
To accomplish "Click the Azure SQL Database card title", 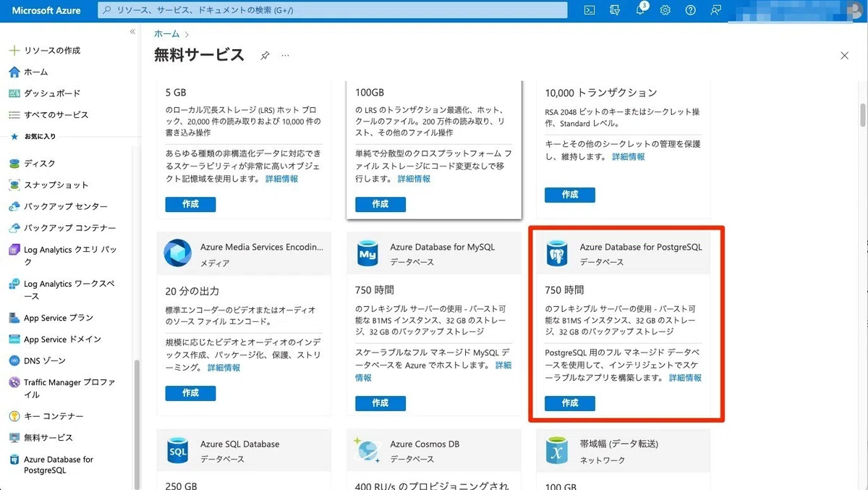I will pyautogui.click(x=239, y=444).
